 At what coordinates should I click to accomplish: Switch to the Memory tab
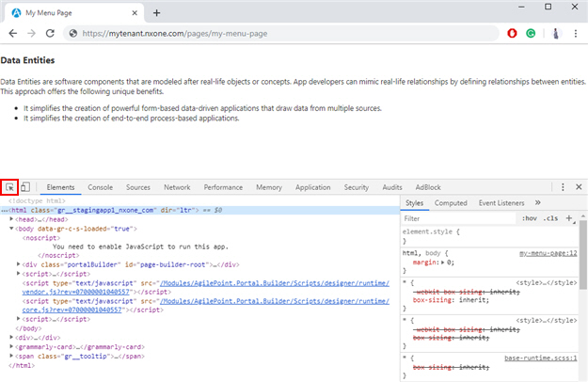point(269,187)
